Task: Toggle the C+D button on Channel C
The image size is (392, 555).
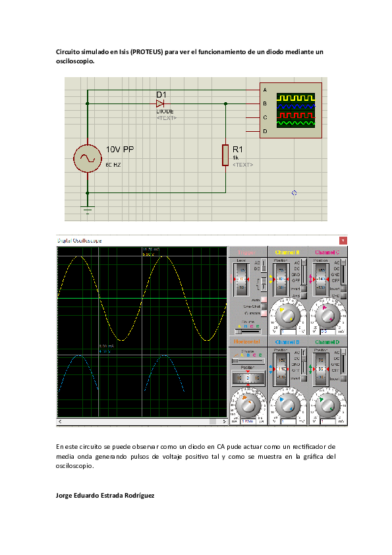Action: [x=343, y=296]
